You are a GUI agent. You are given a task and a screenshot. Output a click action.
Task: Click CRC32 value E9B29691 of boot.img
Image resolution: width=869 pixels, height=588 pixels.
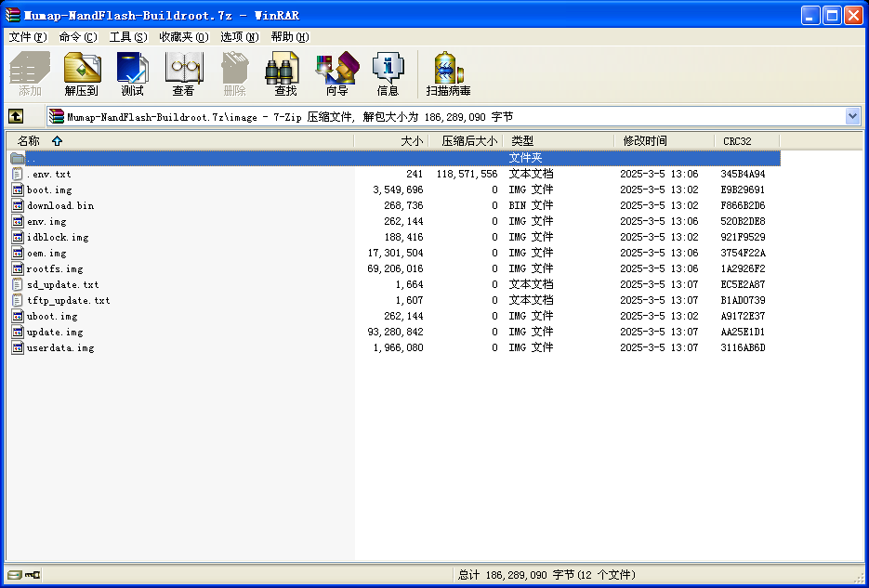tap(743, 189)
